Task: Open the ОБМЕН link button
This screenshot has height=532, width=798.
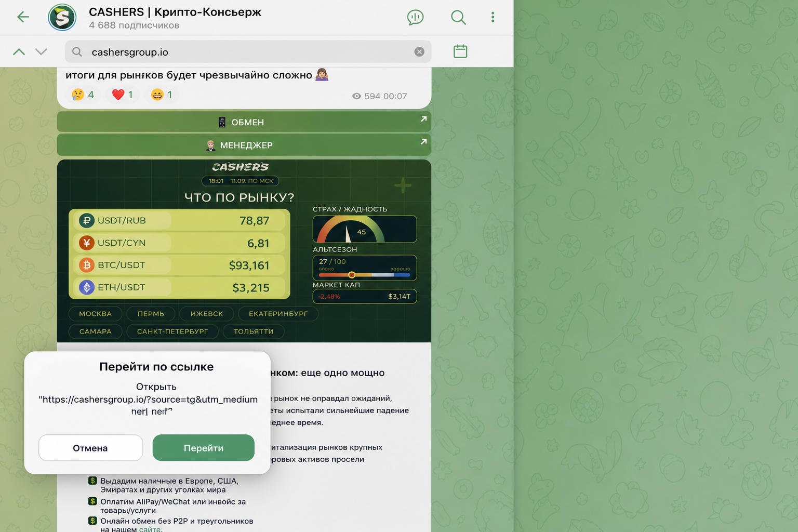Action: point(244,122)
